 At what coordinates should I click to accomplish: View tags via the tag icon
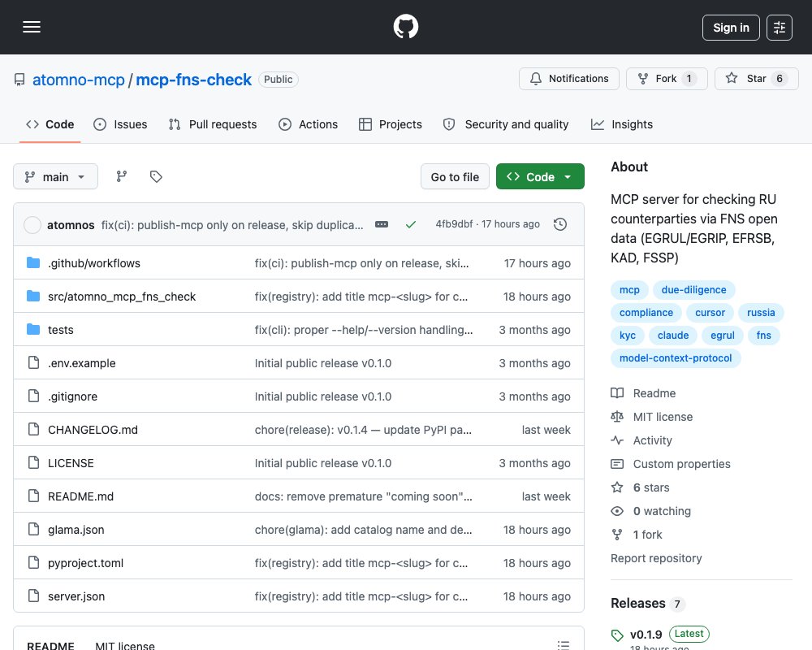click(x=156, y=177)
